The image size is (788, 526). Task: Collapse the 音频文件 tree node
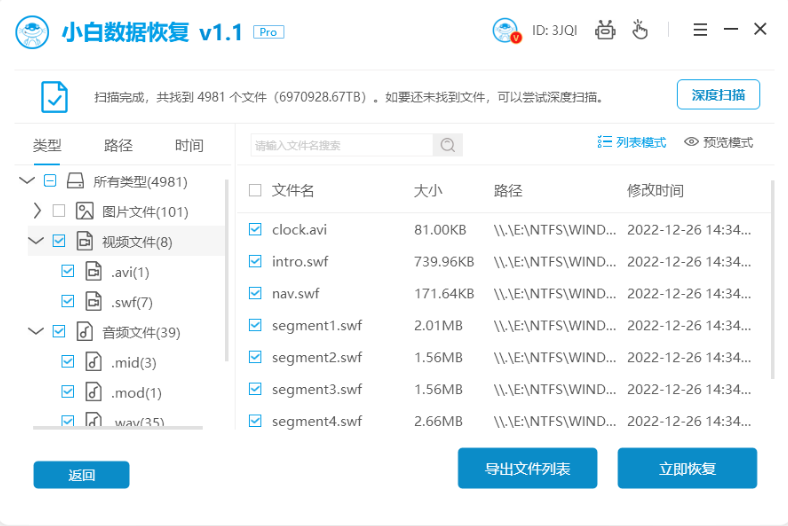tap(36, 331)
